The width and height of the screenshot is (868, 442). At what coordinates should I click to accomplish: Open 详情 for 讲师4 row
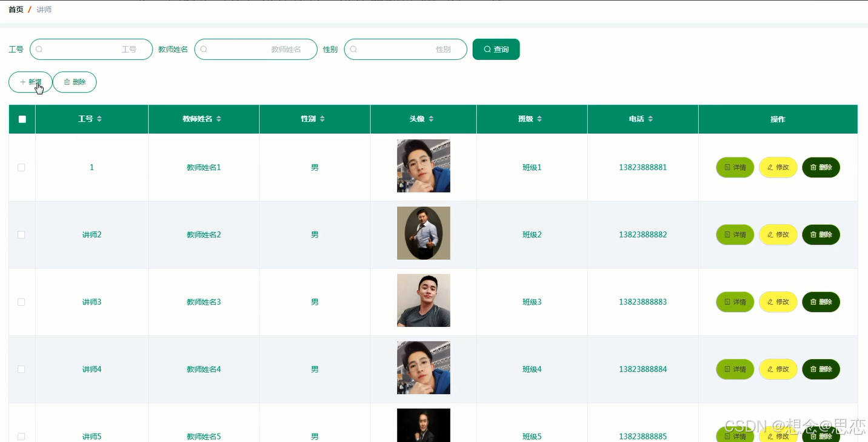[735, 369]
